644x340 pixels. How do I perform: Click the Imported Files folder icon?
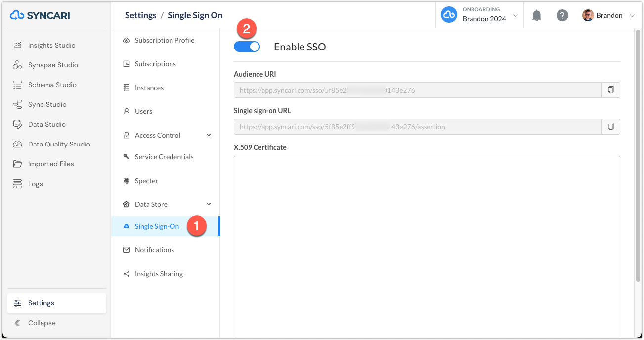pos(17,164)
